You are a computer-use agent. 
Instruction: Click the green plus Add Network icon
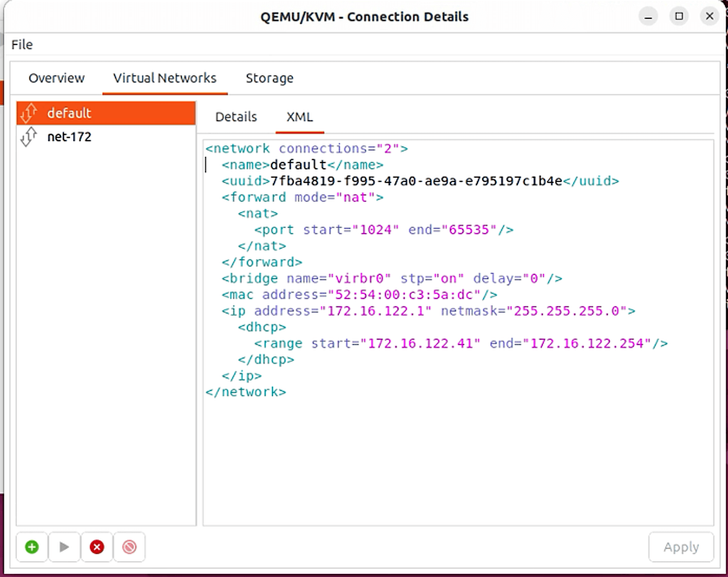32,547
